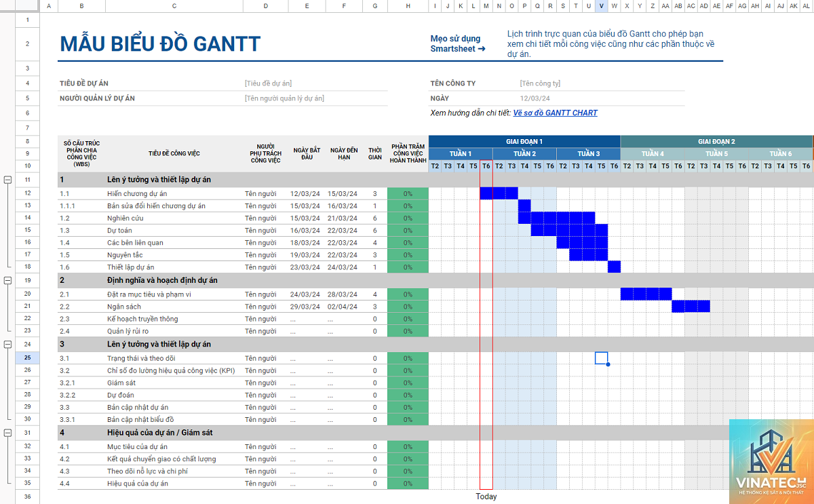Select the date cell 12/03/24 beside NGÀY
This screenshot has height=504, width=814.
click(535, 98)
